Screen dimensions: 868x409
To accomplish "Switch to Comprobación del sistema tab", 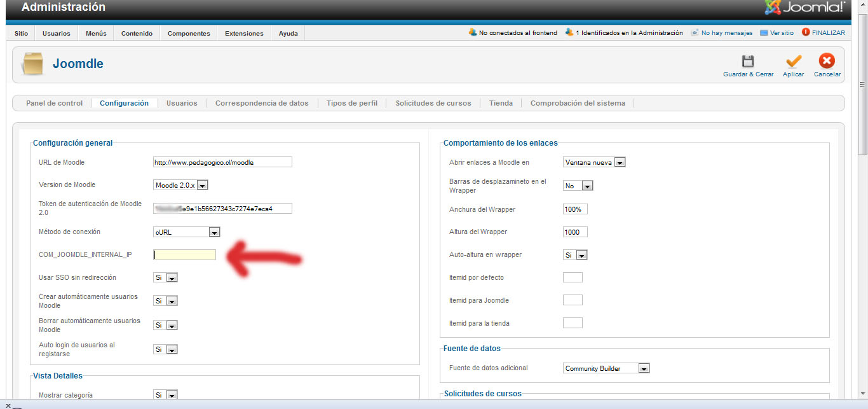I will 578,103.
